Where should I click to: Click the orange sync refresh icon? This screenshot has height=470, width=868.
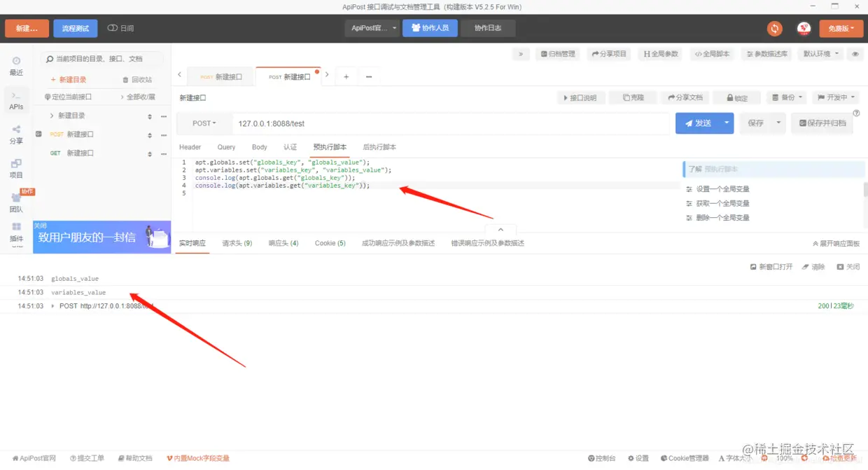point(774,28)
